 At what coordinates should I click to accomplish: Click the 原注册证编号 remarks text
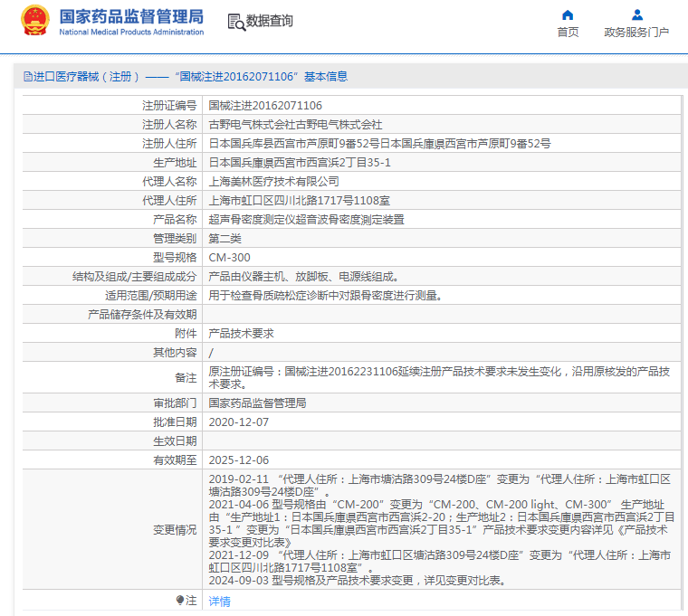coord(439,377)
